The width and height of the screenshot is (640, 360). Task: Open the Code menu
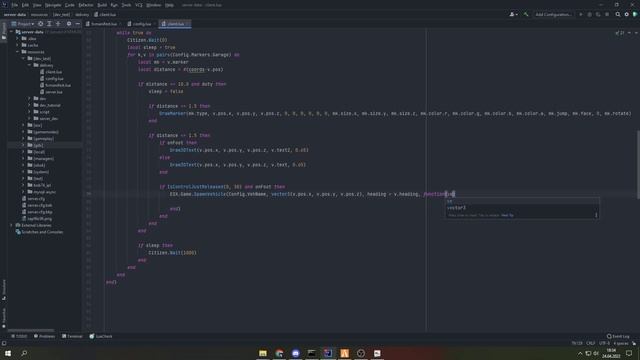[x=70, y=5]
